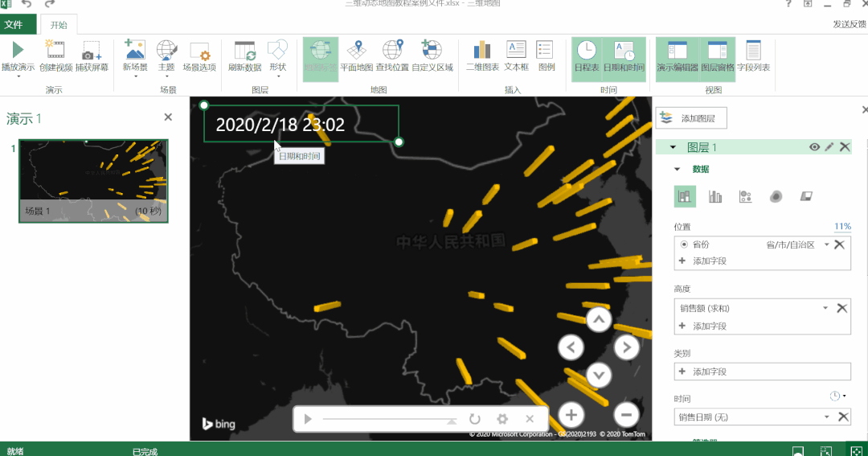Image resolution: width=868 pixels, height=456 pixels.
Task: Click the 播放演示 play tour icon
Action: [x=18, y=50]
